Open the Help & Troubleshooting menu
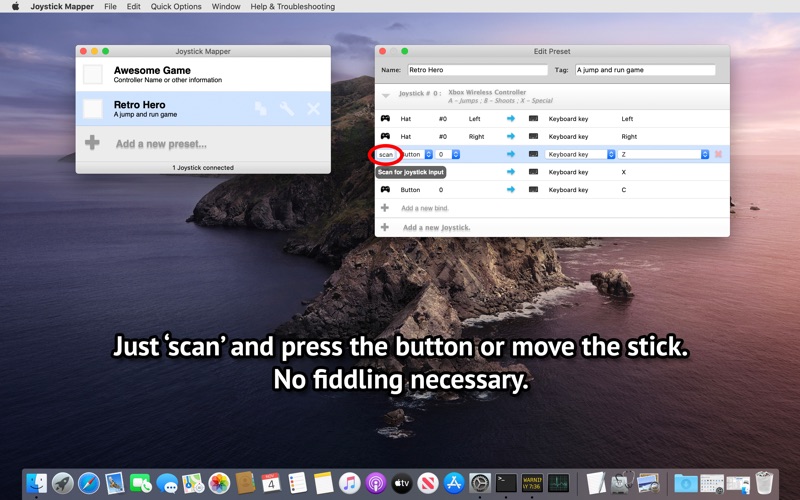The width and height of the screenshot is (800, 500). coord(292,7)
